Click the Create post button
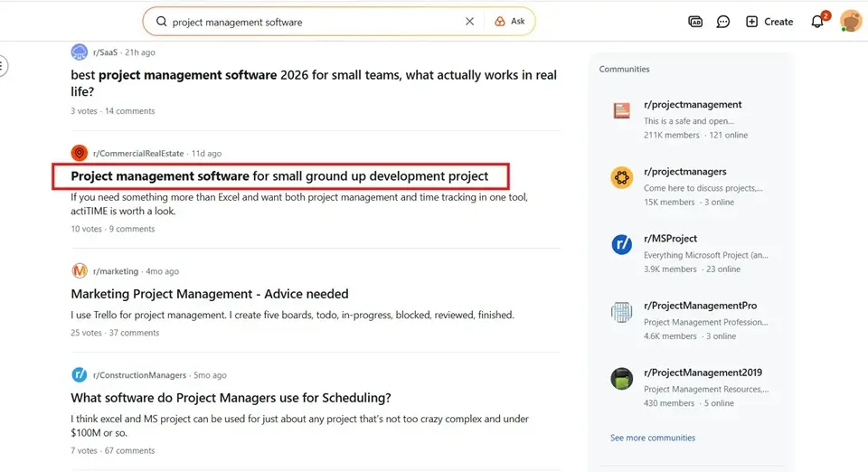The image size is (868, 472). click(x=769, y=22)
